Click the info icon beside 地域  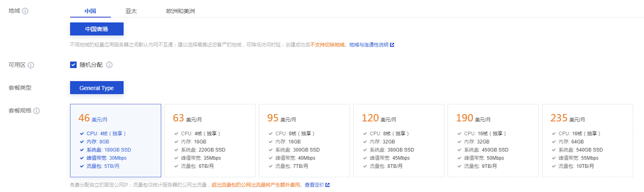coord(25,11)
